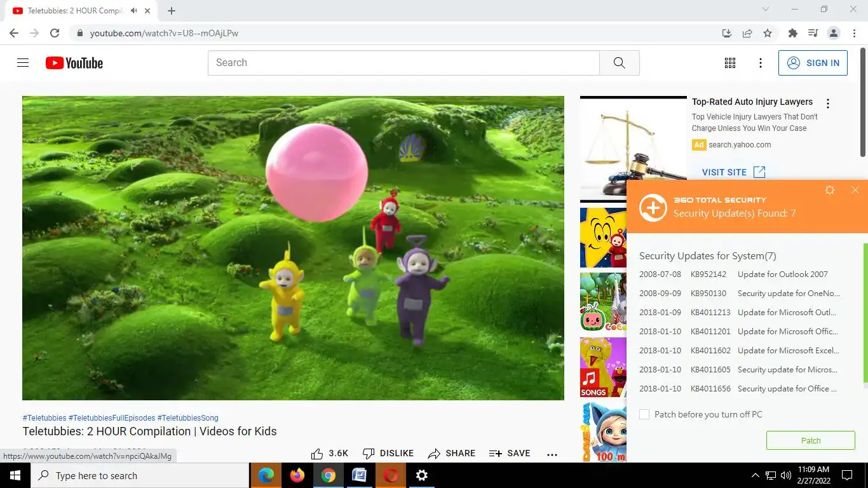
Task: Open a new Chrome tab
Action: pyautogui.click(x=172, y=11)
